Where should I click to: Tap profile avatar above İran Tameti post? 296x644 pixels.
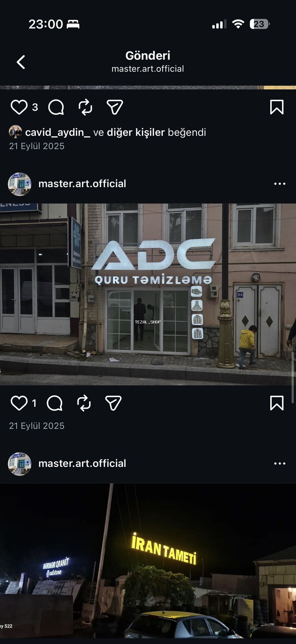19,464
